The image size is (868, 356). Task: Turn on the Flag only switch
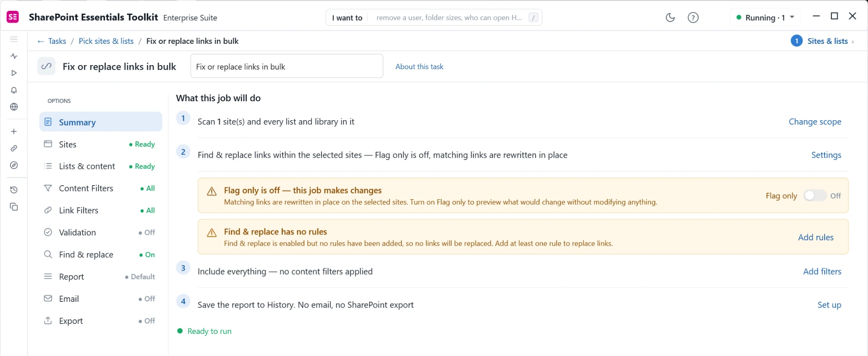[x=815, y=196]
